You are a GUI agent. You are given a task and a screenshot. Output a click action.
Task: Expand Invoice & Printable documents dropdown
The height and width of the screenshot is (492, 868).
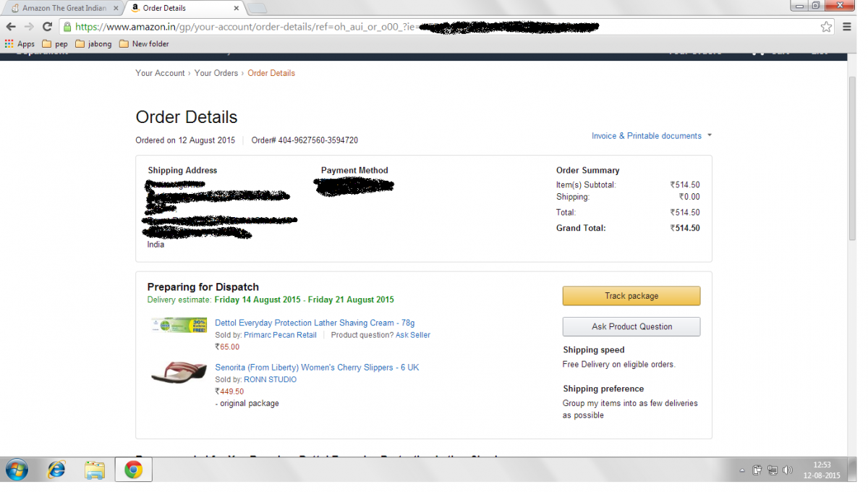(x=652, y=136)
